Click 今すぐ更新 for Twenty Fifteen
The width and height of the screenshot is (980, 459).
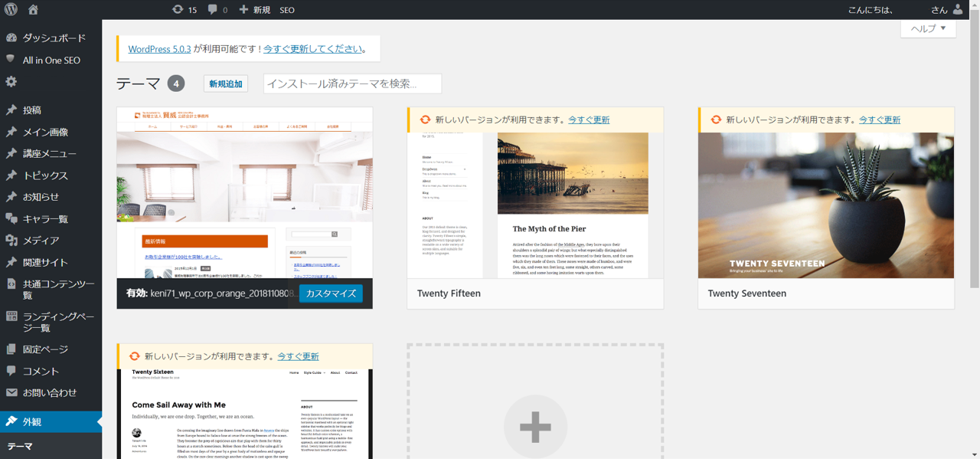[589, 120]
